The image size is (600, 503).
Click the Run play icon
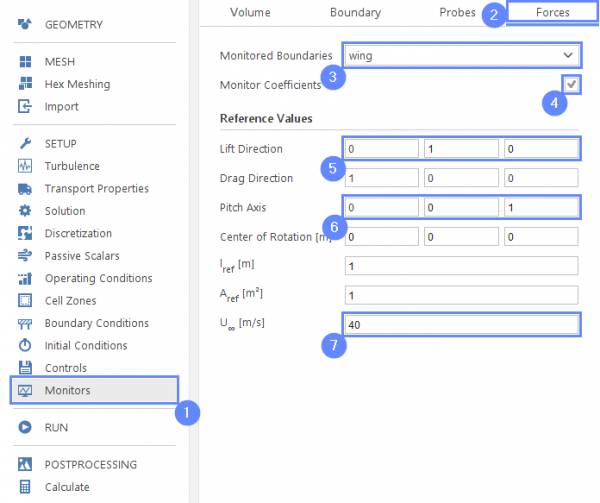pyautogui.click(x=25, y=427)
